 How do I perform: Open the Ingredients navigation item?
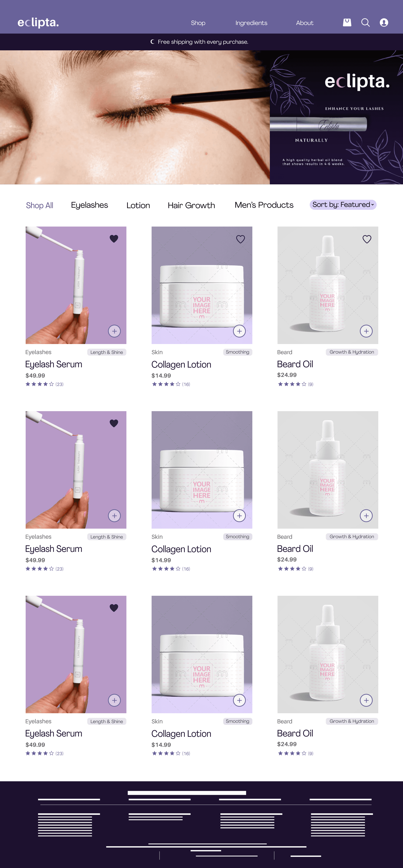point(251,23)
